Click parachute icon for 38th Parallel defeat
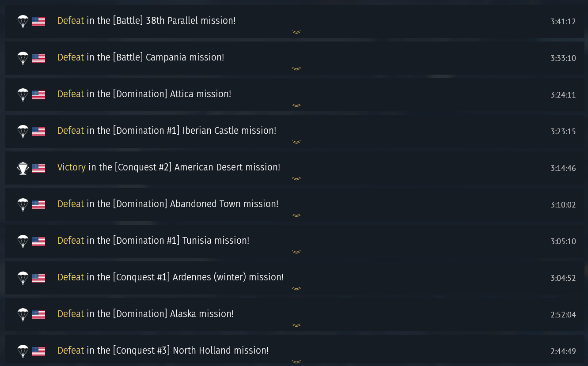 [23, 21]
